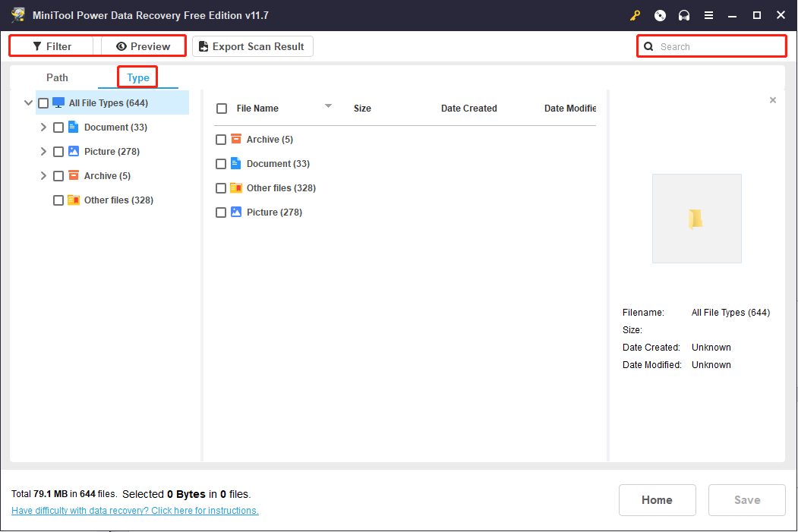Open the File Name sort dropdown arrow
The height and width of the screenshot is (532, 798).
[x=328, y=106]
